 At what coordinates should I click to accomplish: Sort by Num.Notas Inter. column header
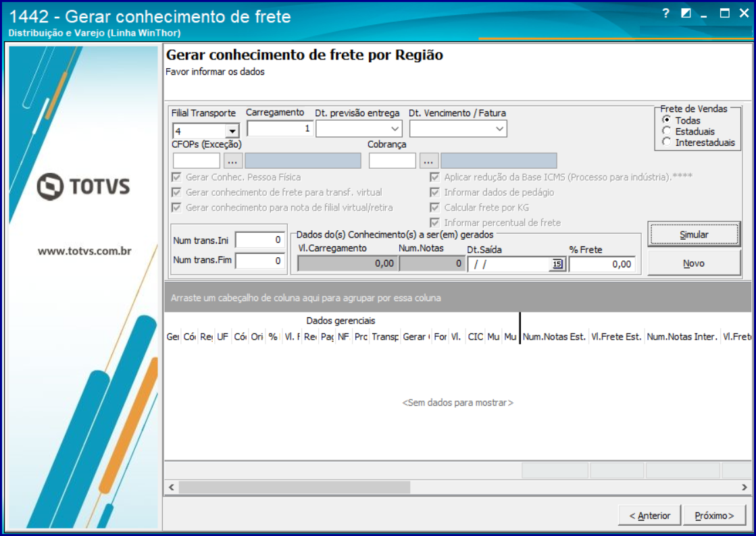(x=682, y=337)
